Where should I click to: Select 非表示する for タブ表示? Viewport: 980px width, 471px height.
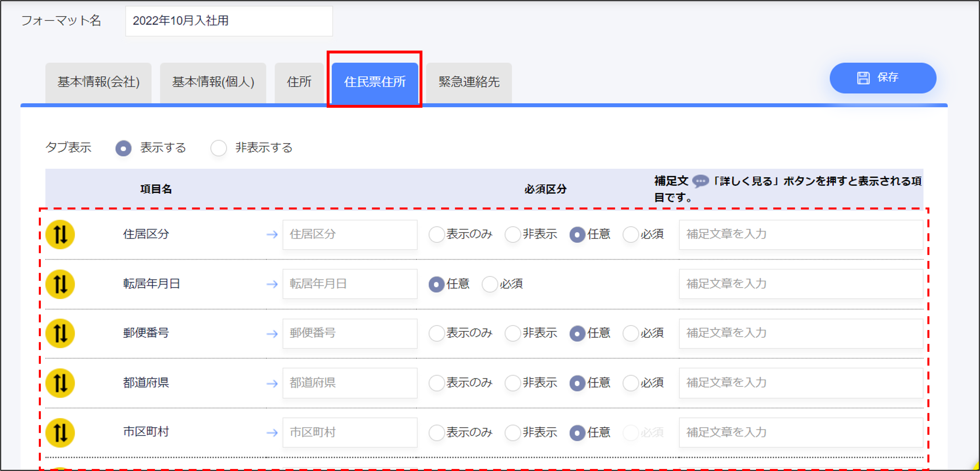(x=219, y=148)
